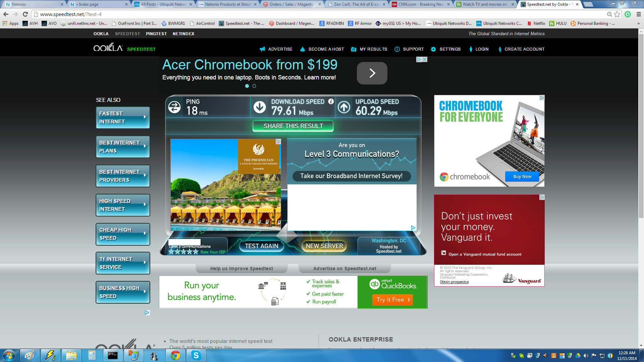Screen dimensions: 644x362
Task: Expand T1 Internet Service link
Action: click(x=123, y=263)
